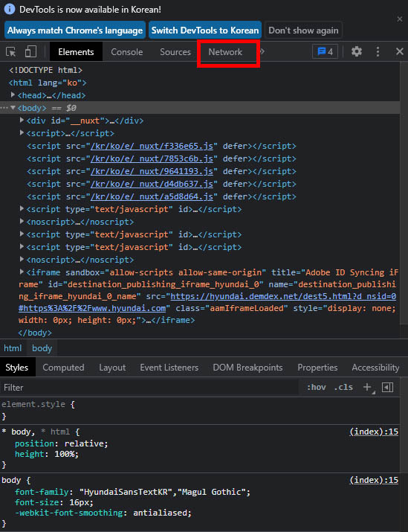Screen dimensions: 408x532
Task: Open DevTools settings gear
Action: (x=357, y=51)
